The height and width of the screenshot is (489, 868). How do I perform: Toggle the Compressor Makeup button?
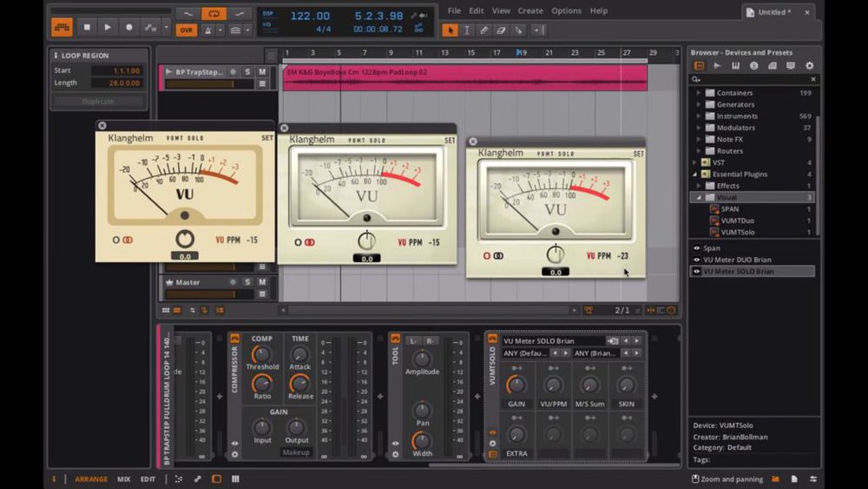click(296, 453)
